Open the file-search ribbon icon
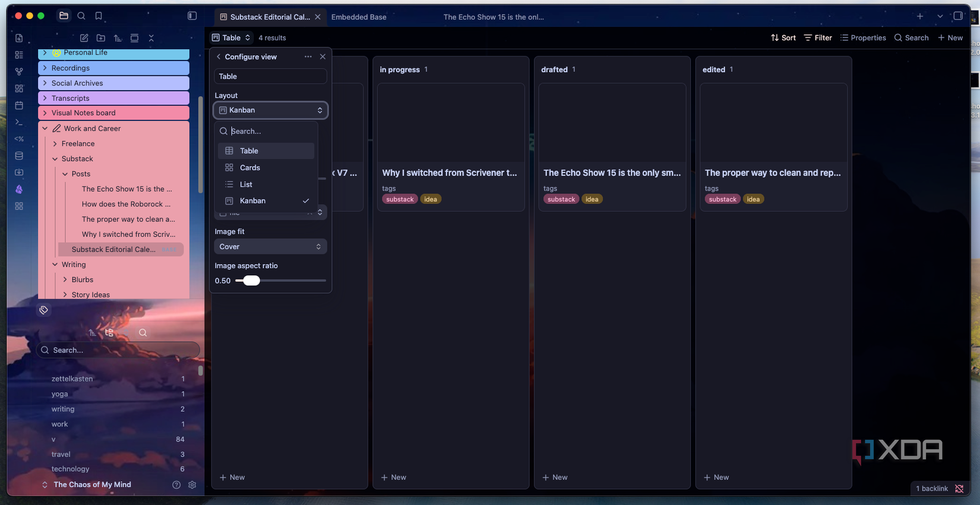Screen dimensions: 980x505 (x=19, y=38)
